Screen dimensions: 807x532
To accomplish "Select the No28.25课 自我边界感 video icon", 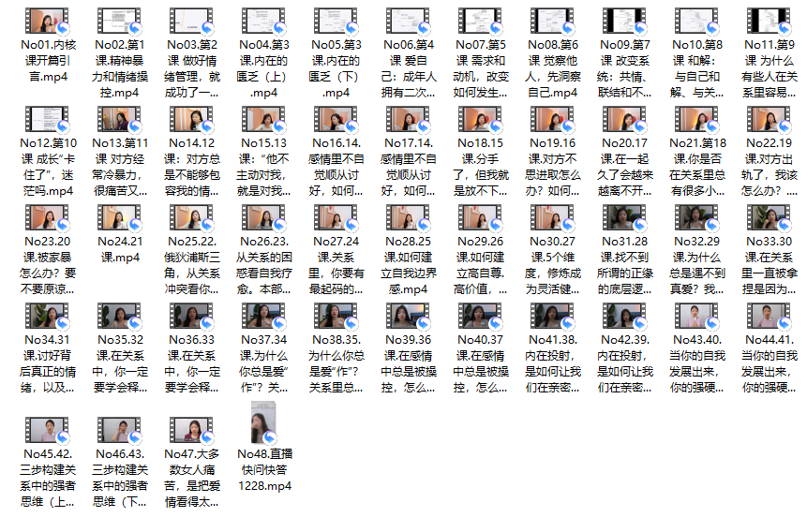I will point(408,217).
